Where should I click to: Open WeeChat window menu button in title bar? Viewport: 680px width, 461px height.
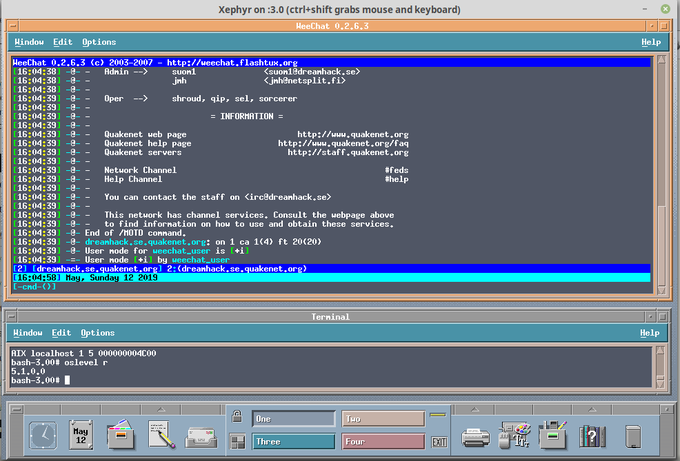[x=13, y=26]
